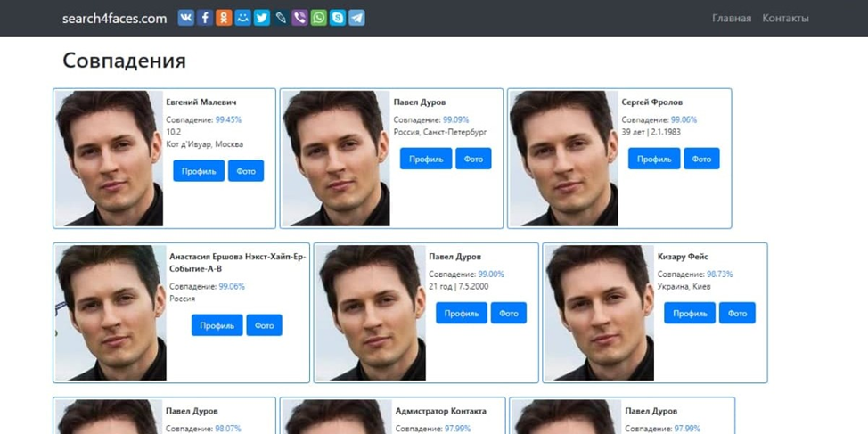The width and height of the screenshot is (868, 434).
Task: Click the Сергей Фролов face thumbnail
Action: (563, 159)
